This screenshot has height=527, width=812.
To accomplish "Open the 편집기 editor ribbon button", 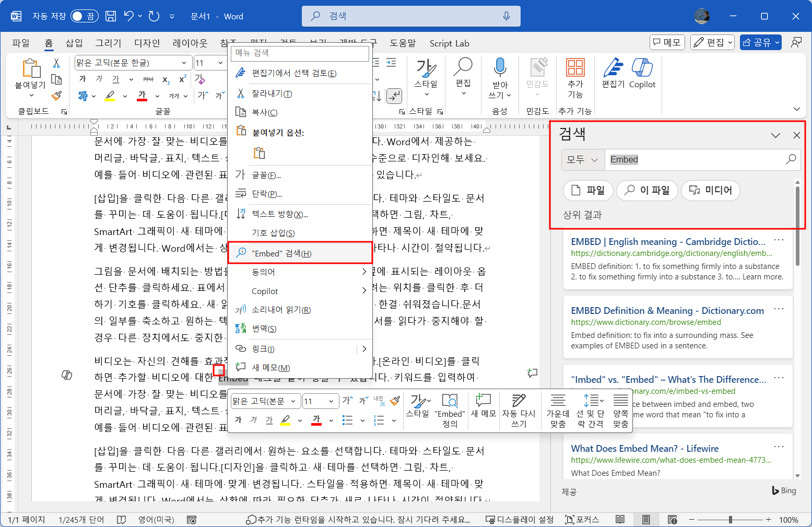I will click(x=613, y=72).
